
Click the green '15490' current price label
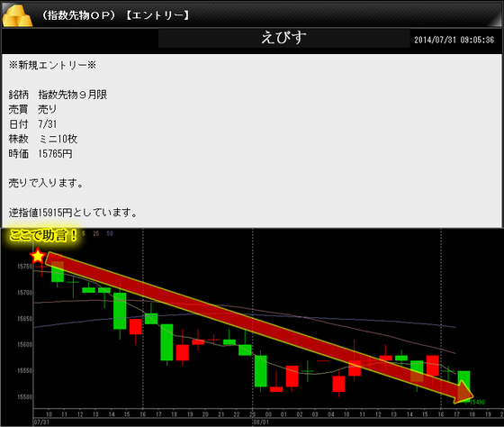click(477, 402)
